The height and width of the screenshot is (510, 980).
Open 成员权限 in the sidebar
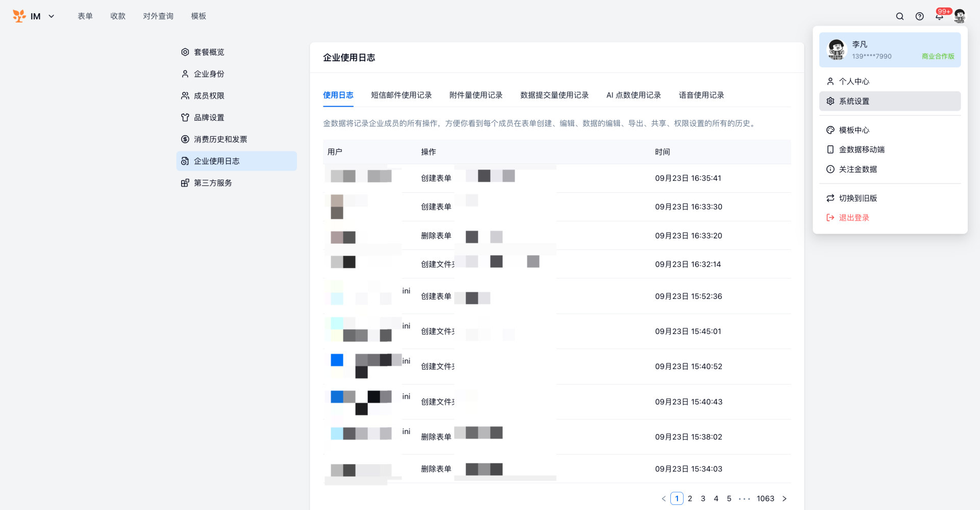click(209, 96)
